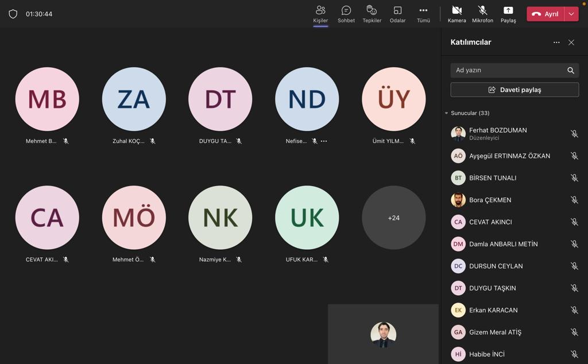Click Bora ÇEKMEN's profile photo
Viewport: 588px width, 364px height.
click(x=458, y=200)
